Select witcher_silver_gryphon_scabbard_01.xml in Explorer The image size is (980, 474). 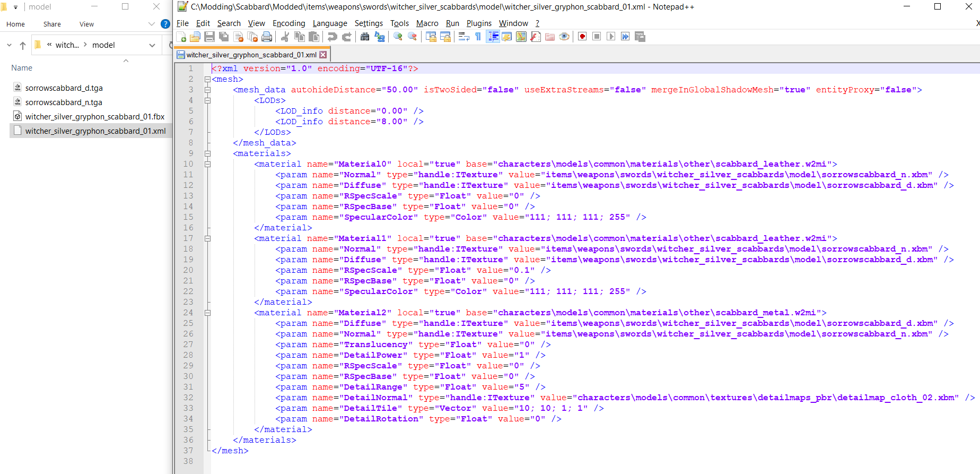[x=90, y=131]
